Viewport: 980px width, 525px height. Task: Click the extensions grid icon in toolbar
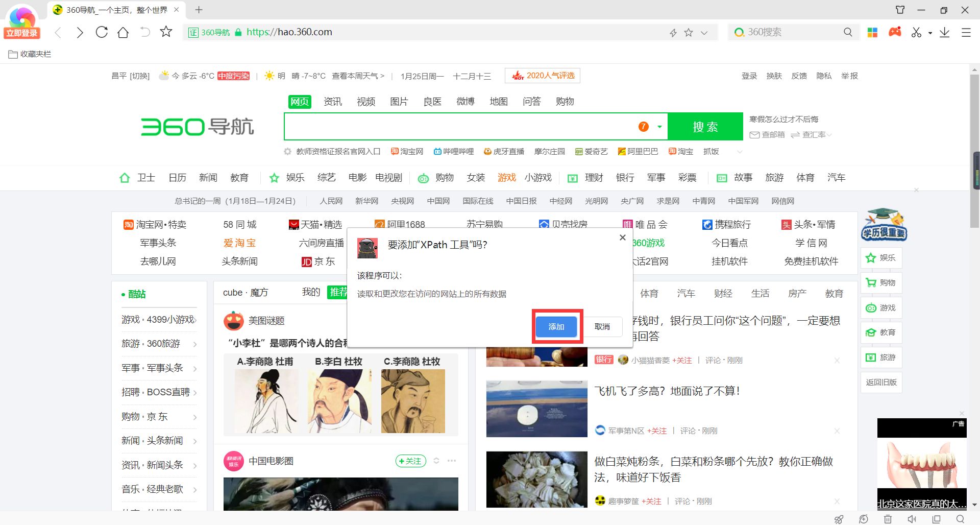872,32
